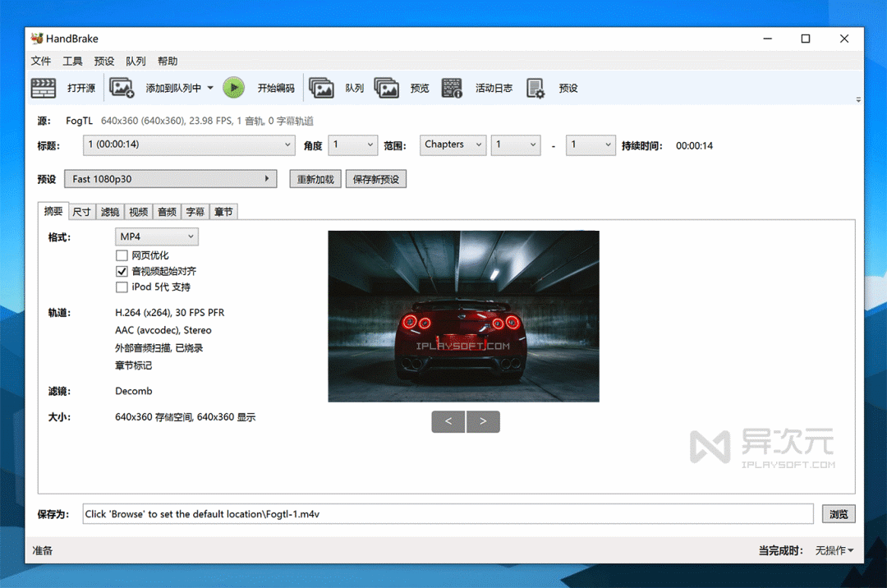Show the next preview frame
Viewport: 887px width, 588px height.
(483, 421)
